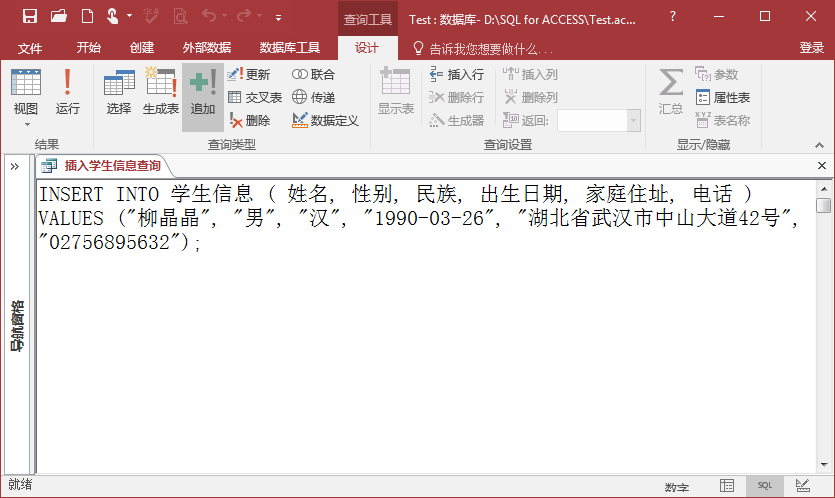Set query type to 生成表

point(161,92)
